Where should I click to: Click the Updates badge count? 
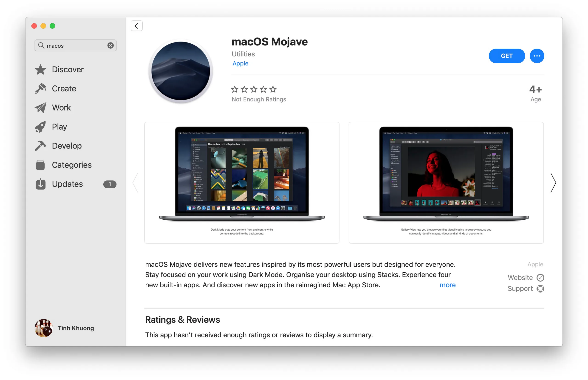(110, 184)
